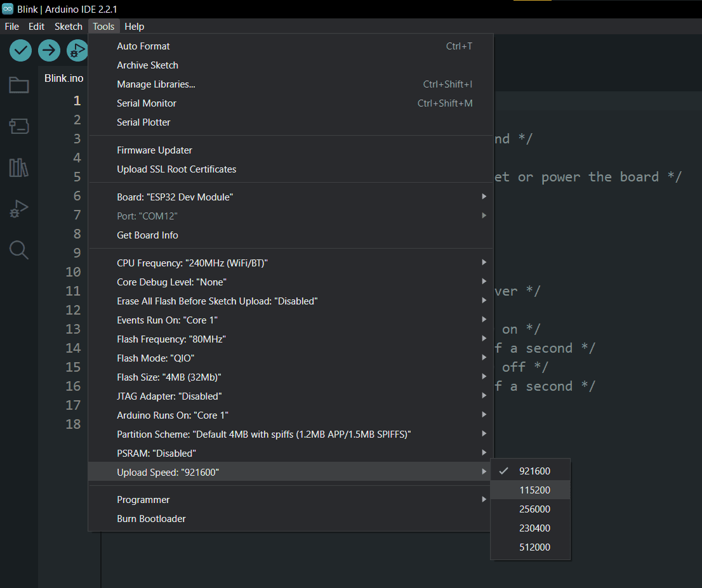Open the Boards Manager sidebar icon
The height and width of the screenshot is (588, 702).
(x=19, y=126)
